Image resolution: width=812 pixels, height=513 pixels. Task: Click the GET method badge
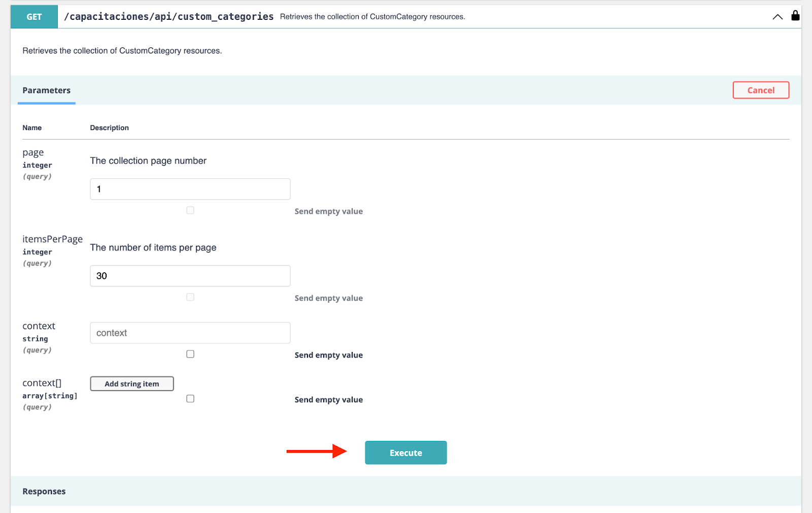pyautogui.click(x=34, y=17)
